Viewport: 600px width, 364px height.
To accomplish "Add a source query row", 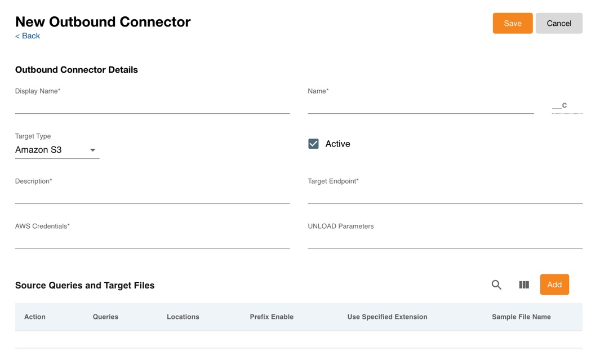I will 554,285.
